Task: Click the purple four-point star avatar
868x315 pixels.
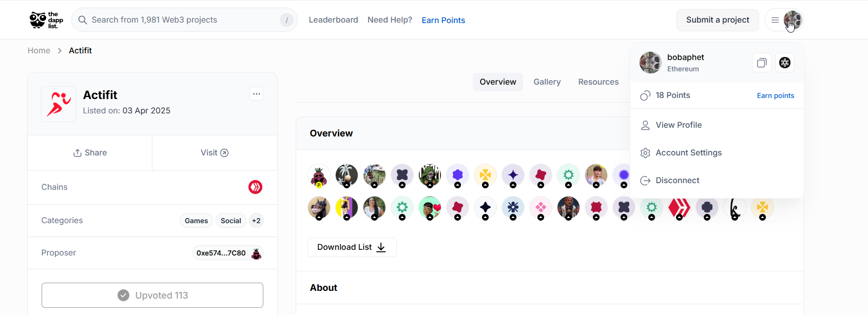Action: (513, 175)
